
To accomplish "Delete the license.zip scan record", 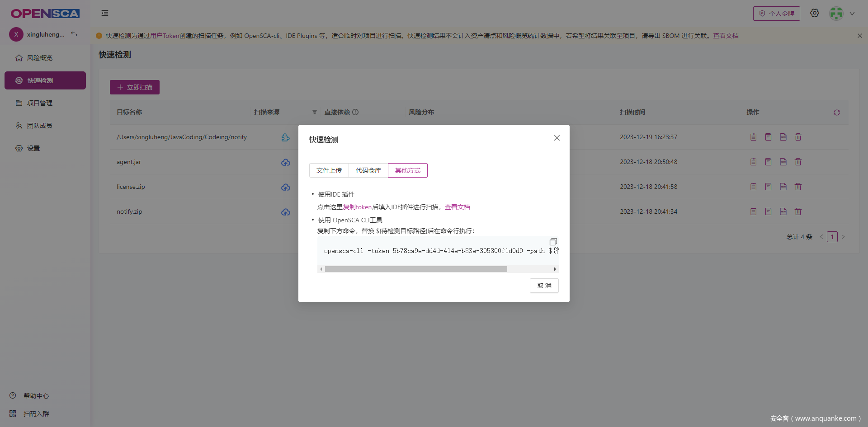I will click(798, 186).
